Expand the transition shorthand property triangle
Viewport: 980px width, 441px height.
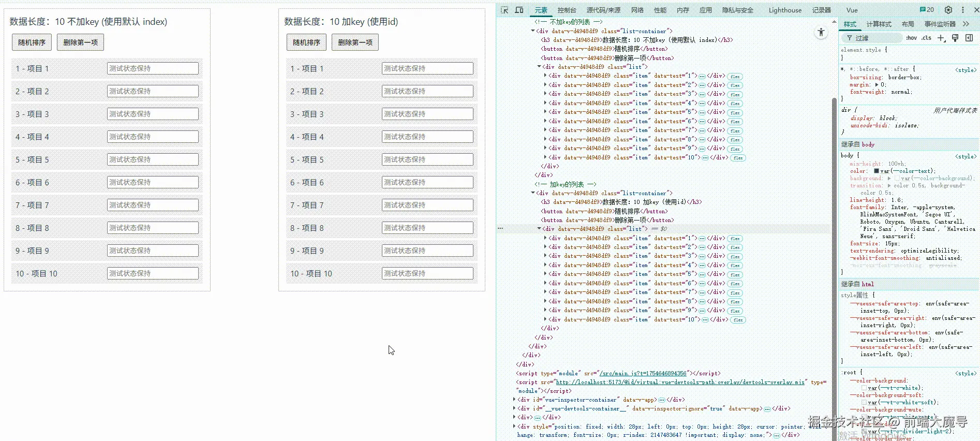889,185
